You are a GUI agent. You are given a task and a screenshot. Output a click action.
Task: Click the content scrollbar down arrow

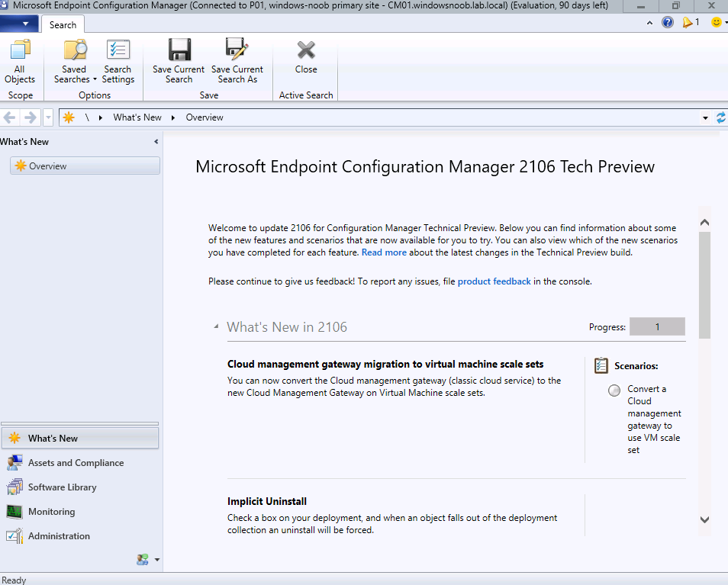(704, 519)
